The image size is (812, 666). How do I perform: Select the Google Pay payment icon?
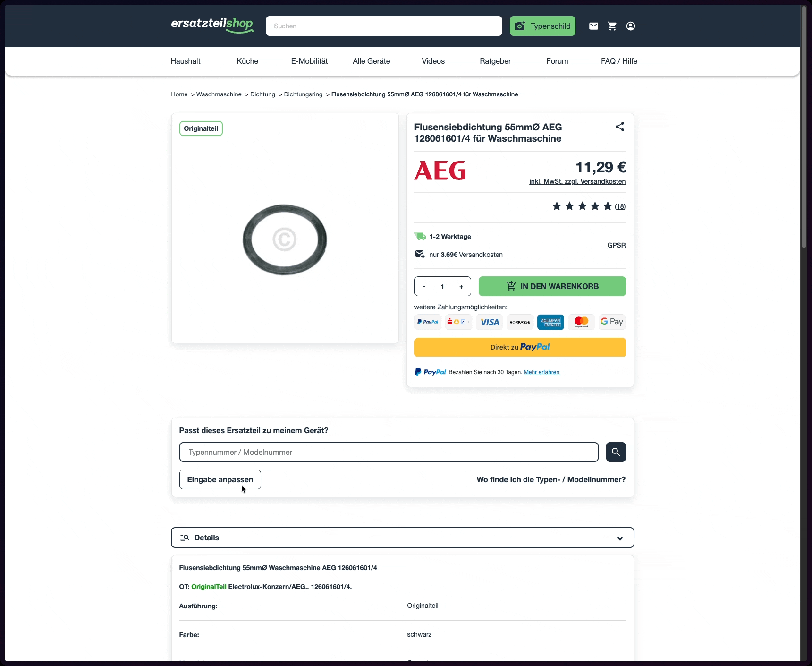pyautogui.click(x=612, y=322)
